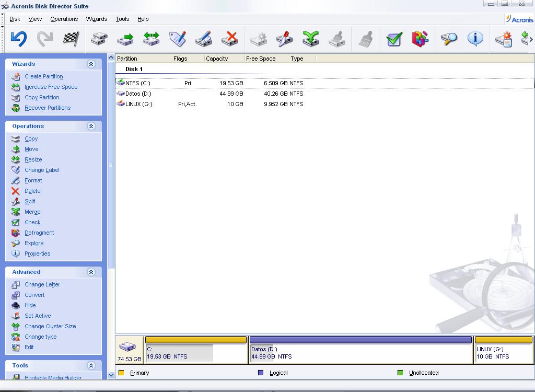
Task: Launch the Increase Free Space wizard
Action: click(51, 87)
